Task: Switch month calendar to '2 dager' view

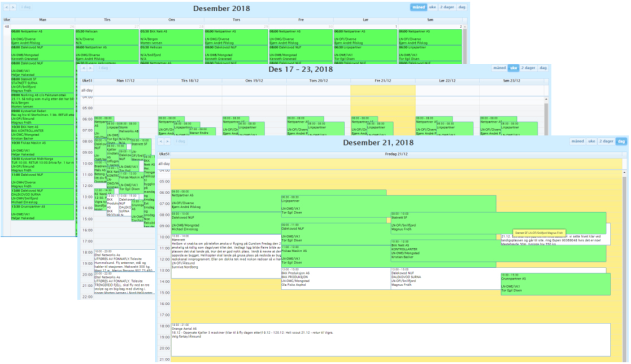Action: 447,7
